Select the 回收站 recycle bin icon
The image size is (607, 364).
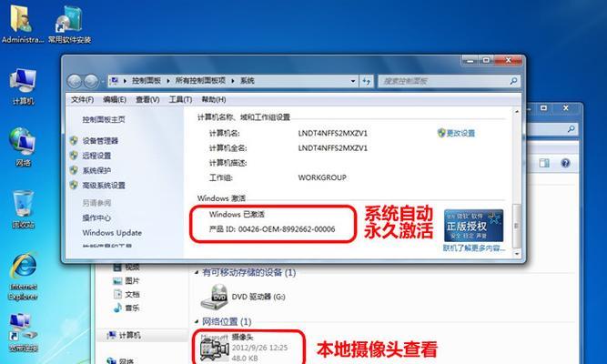tap(23, 209)
